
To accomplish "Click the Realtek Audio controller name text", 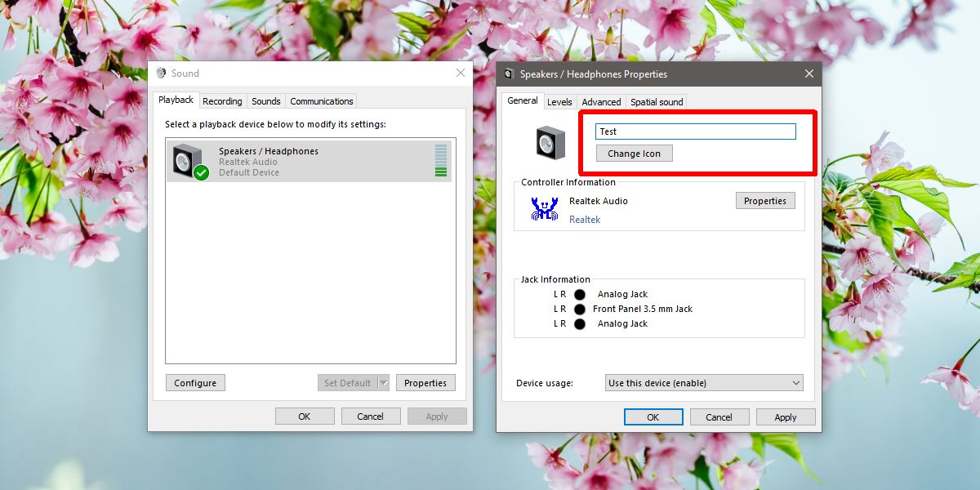I will tap(599, 201).
